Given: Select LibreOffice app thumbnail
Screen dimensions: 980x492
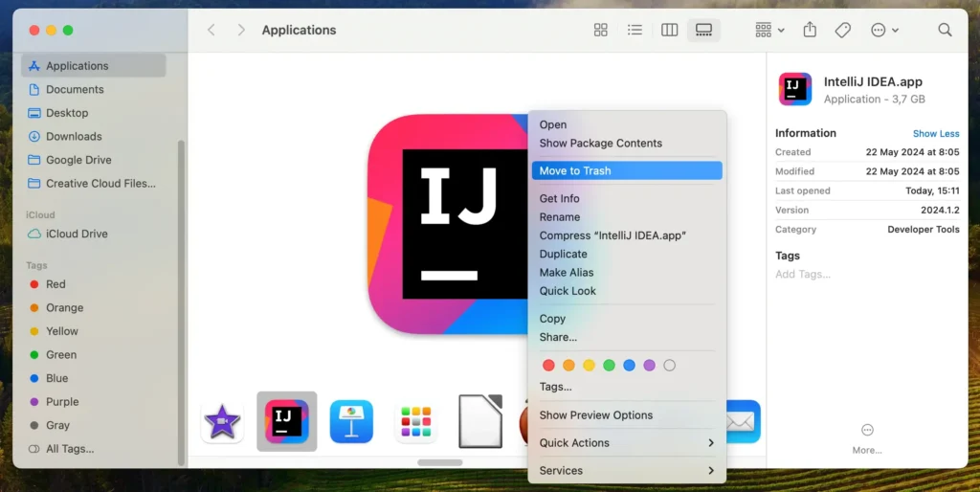Looking at the screenshot, I should click(480, 421).
